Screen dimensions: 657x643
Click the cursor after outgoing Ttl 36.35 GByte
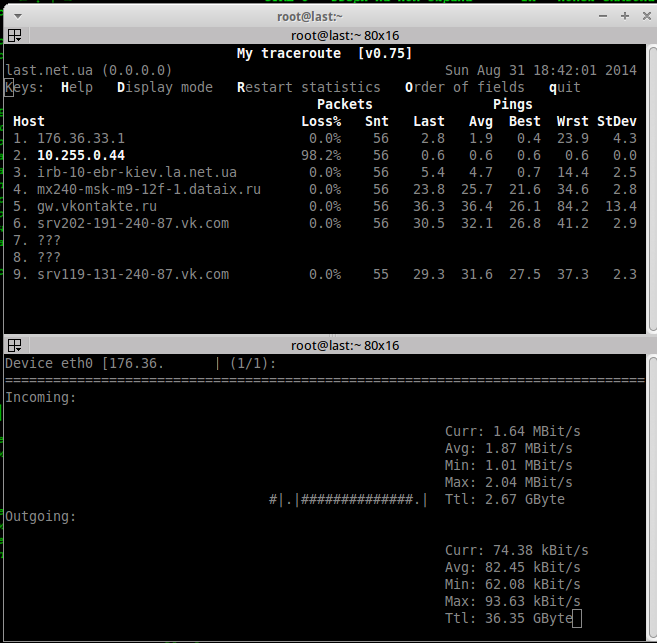tap(577, 619)
